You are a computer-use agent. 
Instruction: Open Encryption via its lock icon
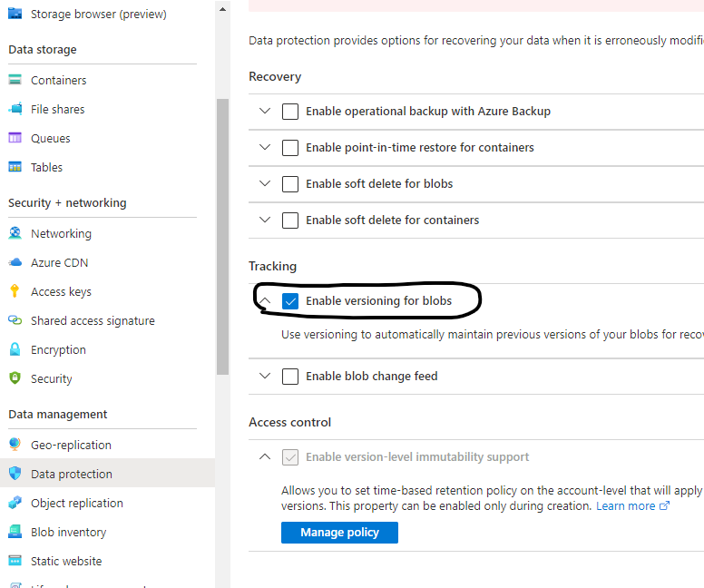point(15,349)
